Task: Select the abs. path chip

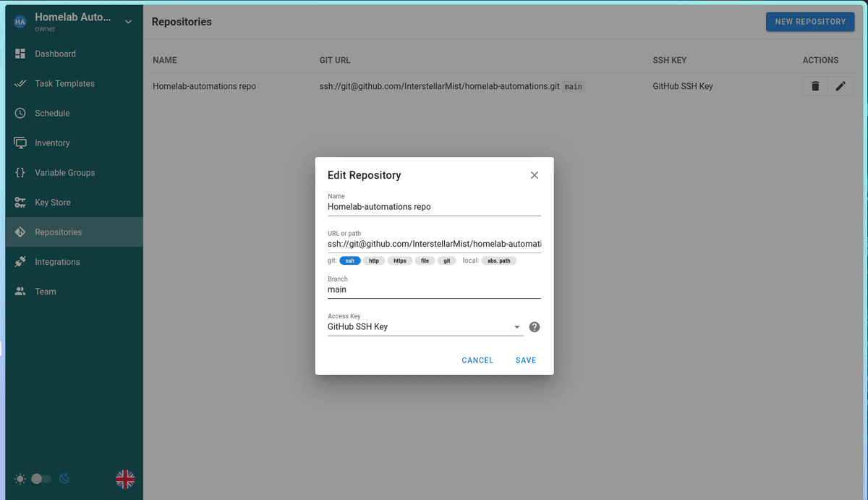Action: tap(499, 260)
